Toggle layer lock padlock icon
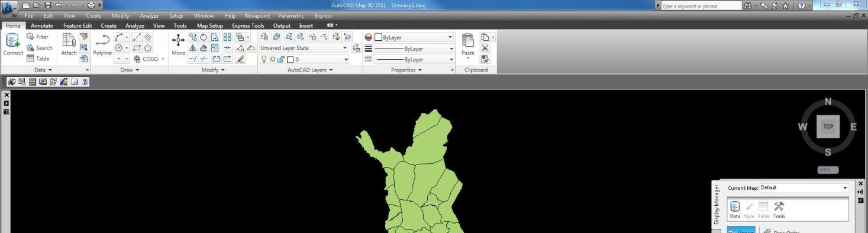 click(x=281, y=59)
